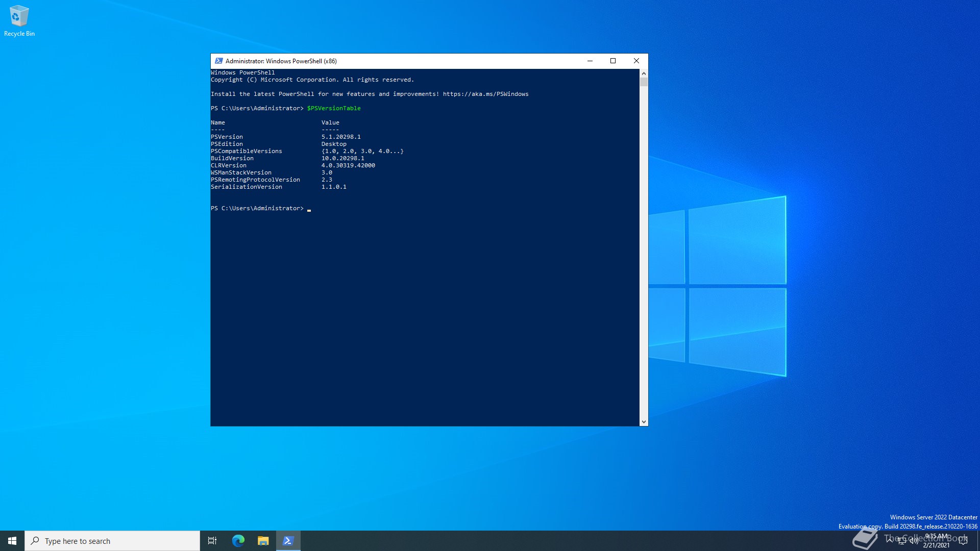Click the volume speaker tray icon

pos(914,541)
